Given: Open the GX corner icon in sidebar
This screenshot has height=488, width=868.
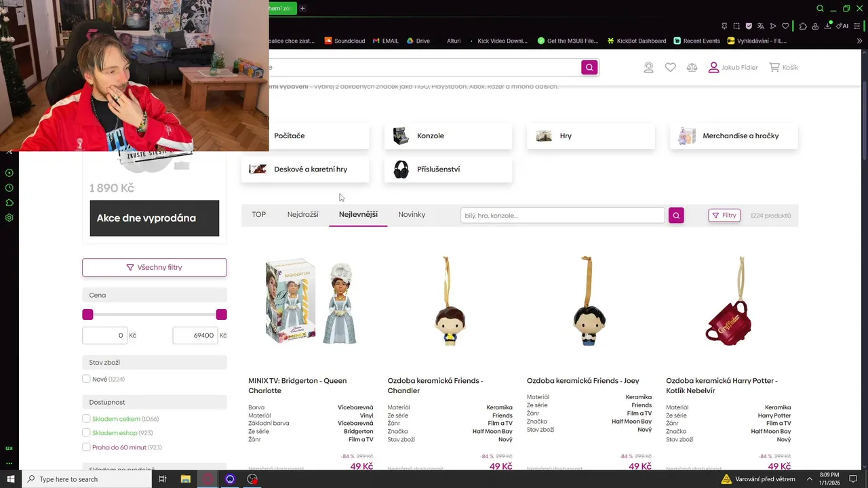Looking at the screenshot, I should click(x=9, y=448).
